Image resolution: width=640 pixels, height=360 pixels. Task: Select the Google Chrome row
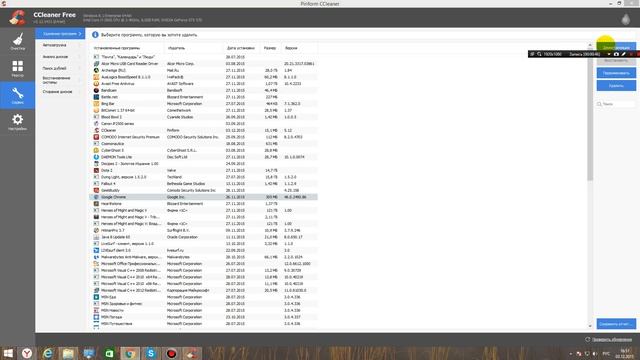tap(203, 197)
